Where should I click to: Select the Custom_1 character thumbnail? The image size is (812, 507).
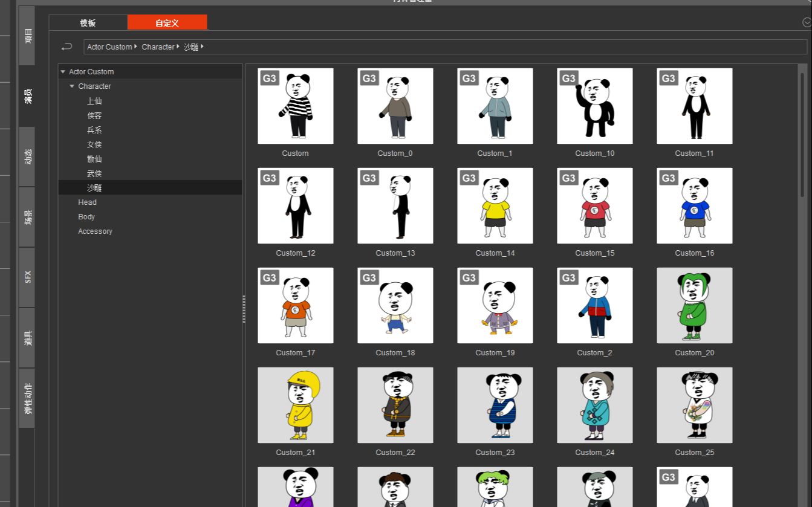[495, 106]
